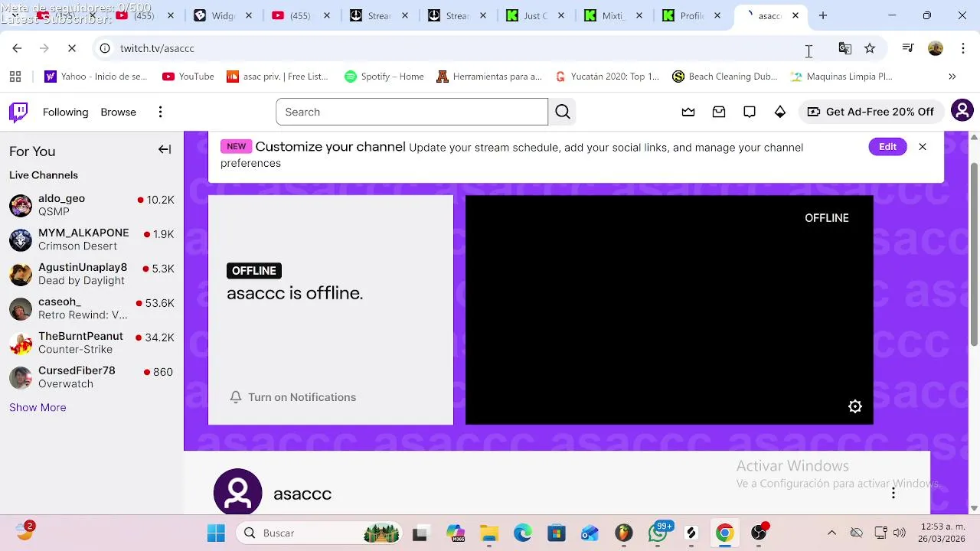Click the asaccc channel avatar
The image size is (980, 551).
point(237,492)
